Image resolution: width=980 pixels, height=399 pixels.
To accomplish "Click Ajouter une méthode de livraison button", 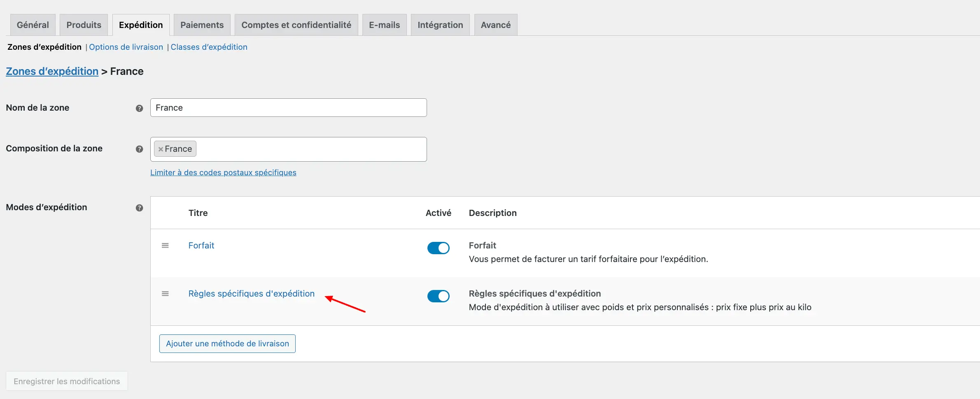I will (x=227, y=343).
